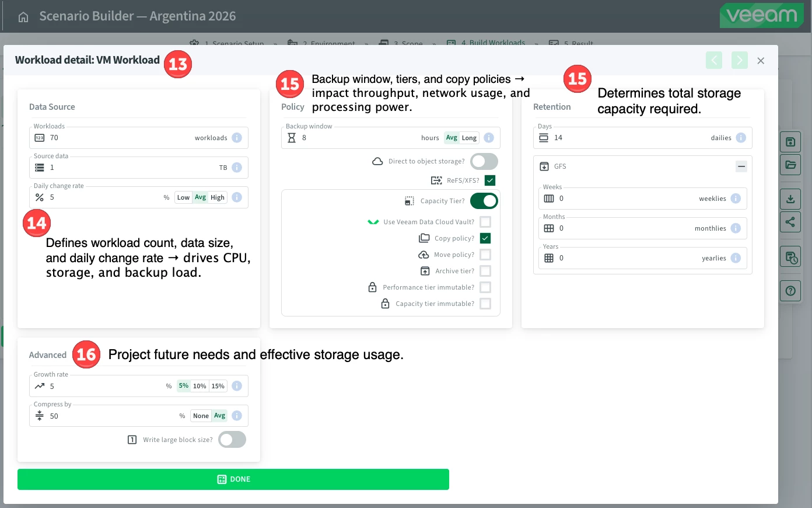Screen dimensions: 812x508
Task: Enable the Archive tier checkbox
Action: tap(485, 271)
